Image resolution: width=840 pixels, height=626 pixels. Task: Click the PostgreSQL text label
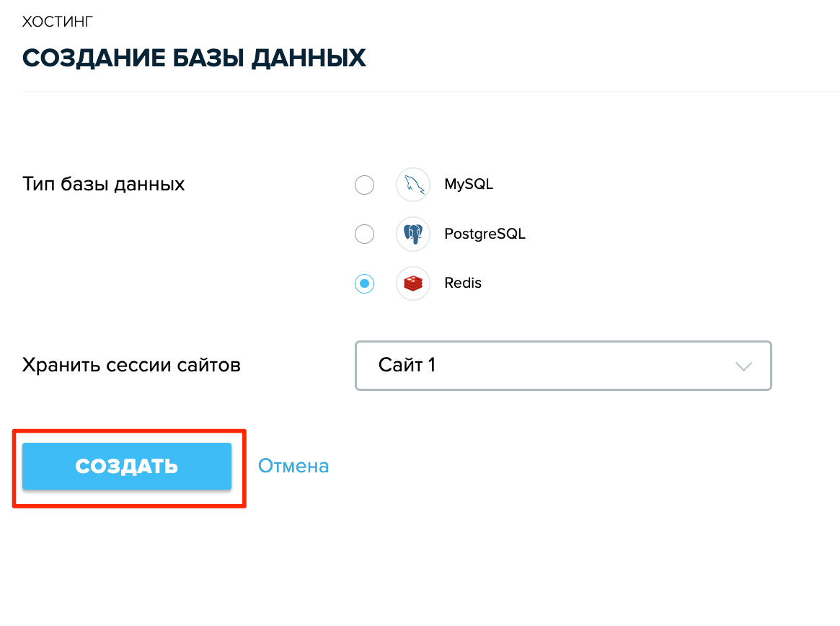pyautogui.click(x=485, y=234)
